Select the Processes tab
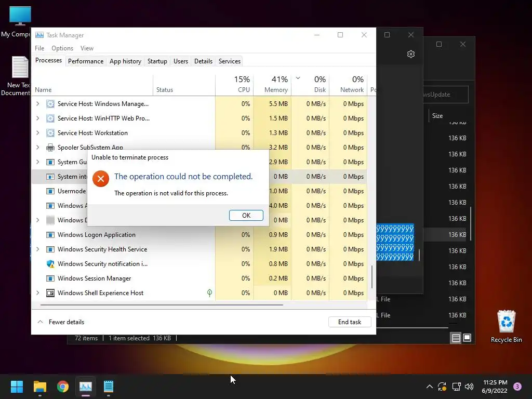Image resolution: width=532 pixels, height=399 pixels. click(48, 60)
